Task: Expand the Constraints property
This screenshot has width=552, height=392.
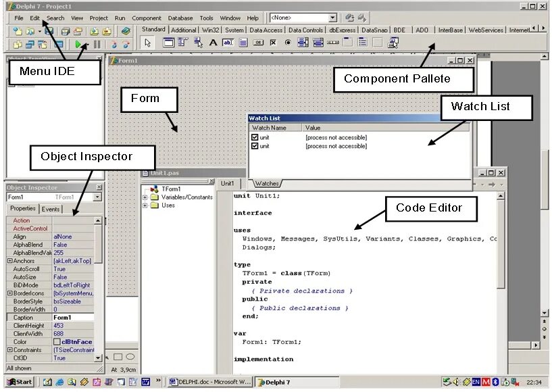Action: pyautogui.click(x=10, y=349)
